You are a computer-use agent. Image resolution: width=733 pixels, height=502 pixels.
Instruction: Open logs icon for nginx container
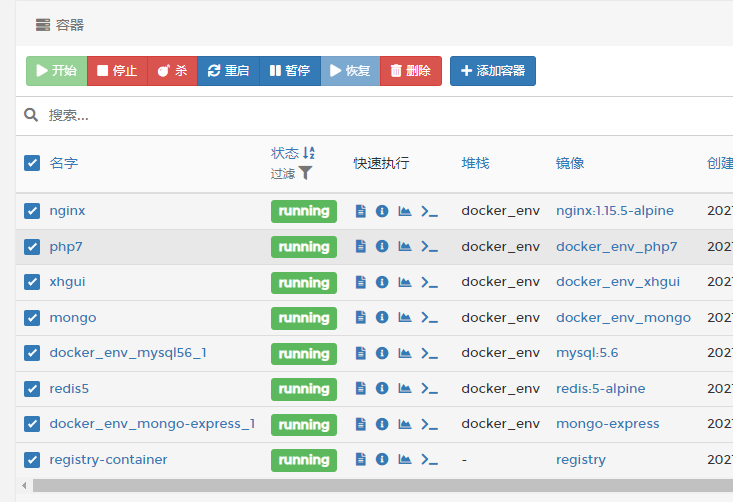point(360,211)
